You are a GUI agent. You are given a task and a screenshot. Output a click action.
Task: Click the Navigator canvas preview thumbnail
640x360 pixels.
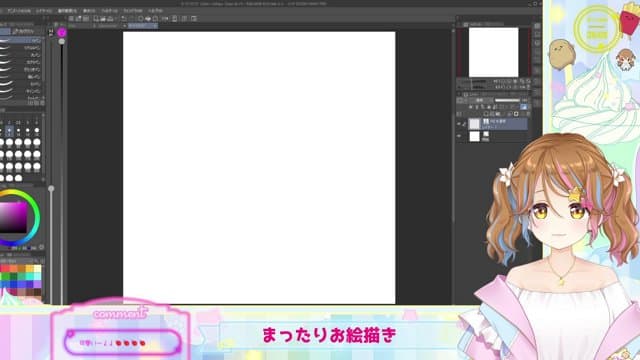[493, 52]
